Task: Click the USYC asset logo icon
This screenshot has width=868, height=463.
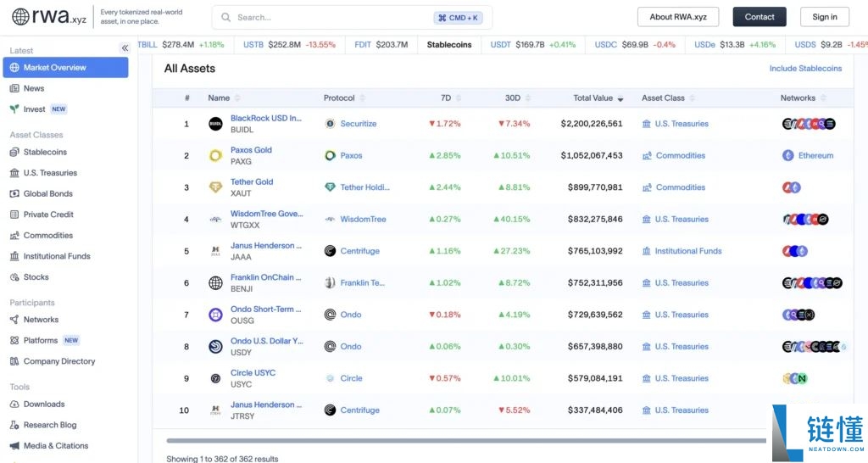Action: click(215, 378)
